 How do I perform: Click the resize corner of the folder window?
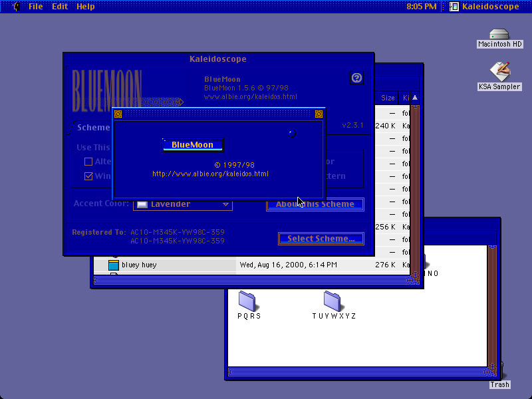tap(493, 372)
